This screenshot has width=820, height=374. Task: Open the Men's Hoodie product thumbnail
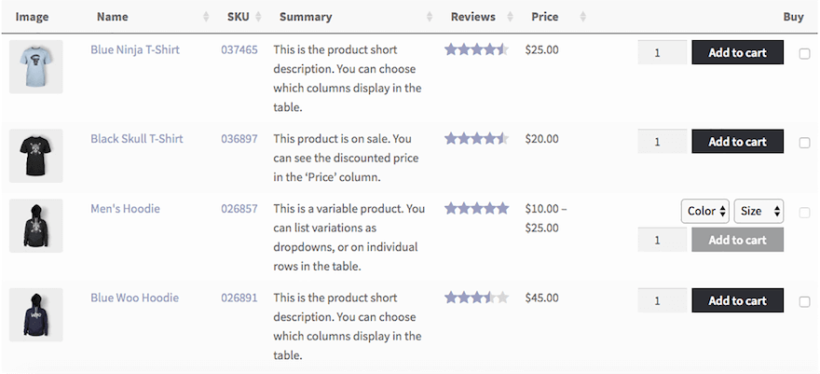tap(36, 226)
